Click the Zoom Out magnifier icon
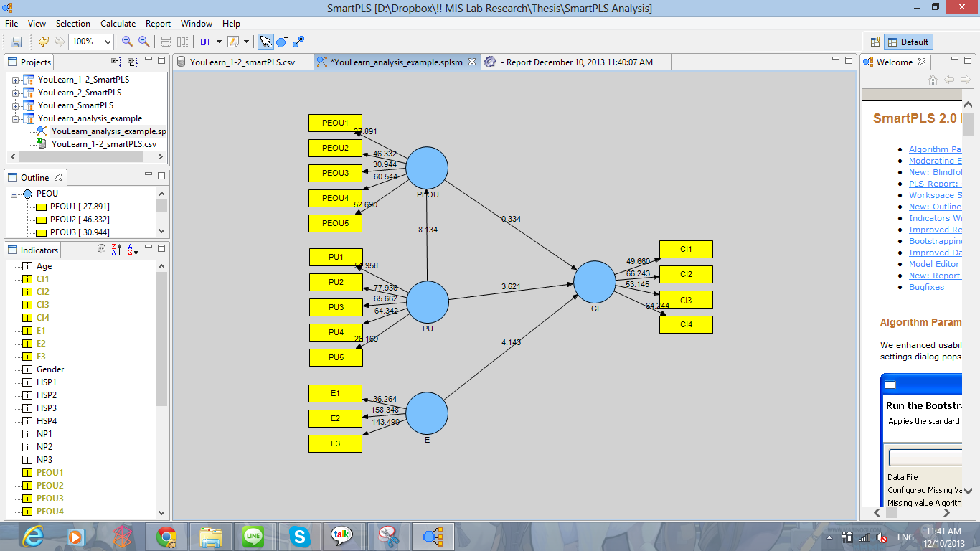This screenshot has height=551, width=980. click(x=143, y=41)
